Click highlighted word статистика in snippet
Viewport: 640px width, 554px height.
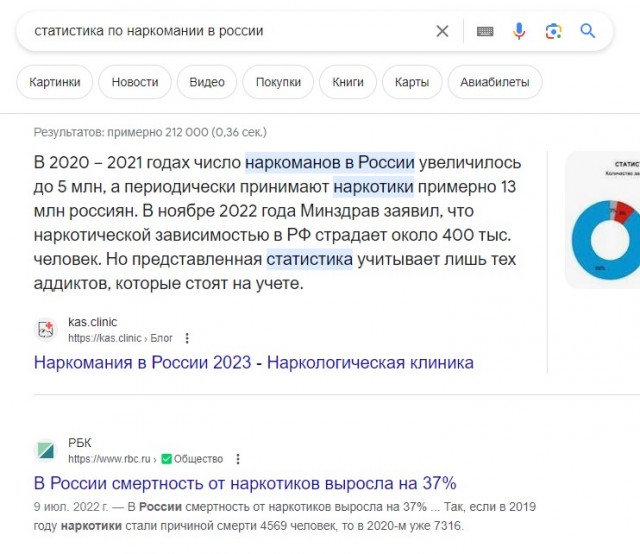pos(309,259)
